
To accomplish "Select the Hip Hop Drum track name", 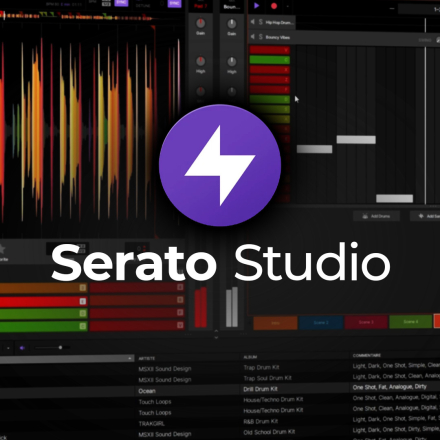I will (279, 23).
